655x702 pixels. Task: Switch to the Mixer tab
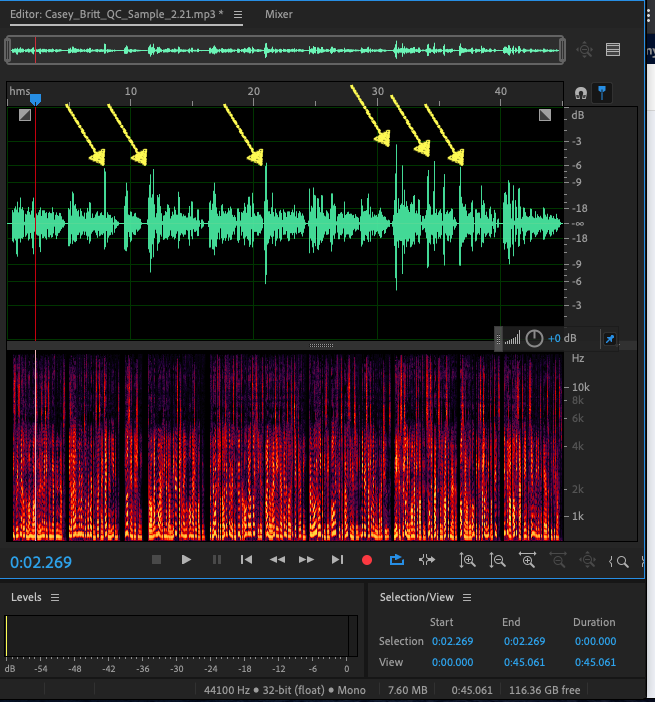click(x=279, y=15)
